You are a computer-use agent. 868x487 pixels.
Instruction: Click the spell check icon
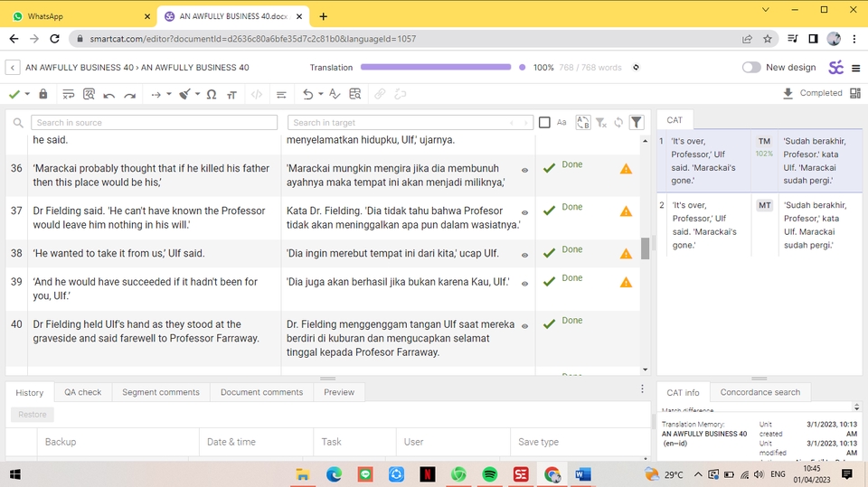click(x=335, y=94)
